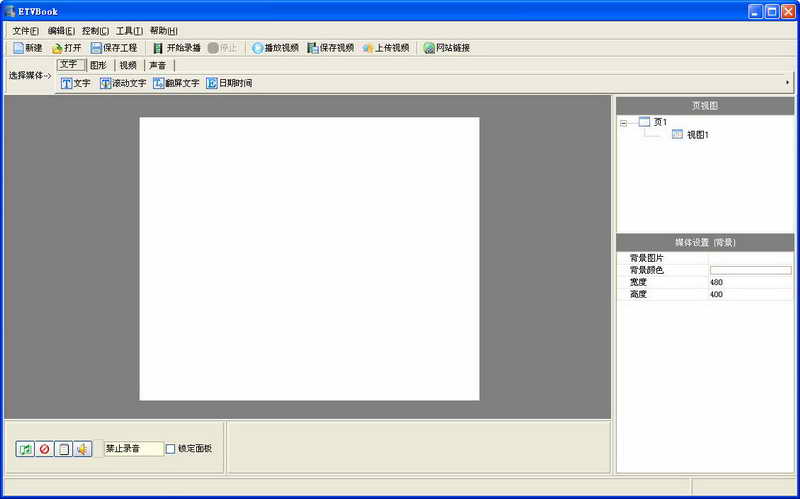Switch to the 文字 media tab

click(71, 65)
